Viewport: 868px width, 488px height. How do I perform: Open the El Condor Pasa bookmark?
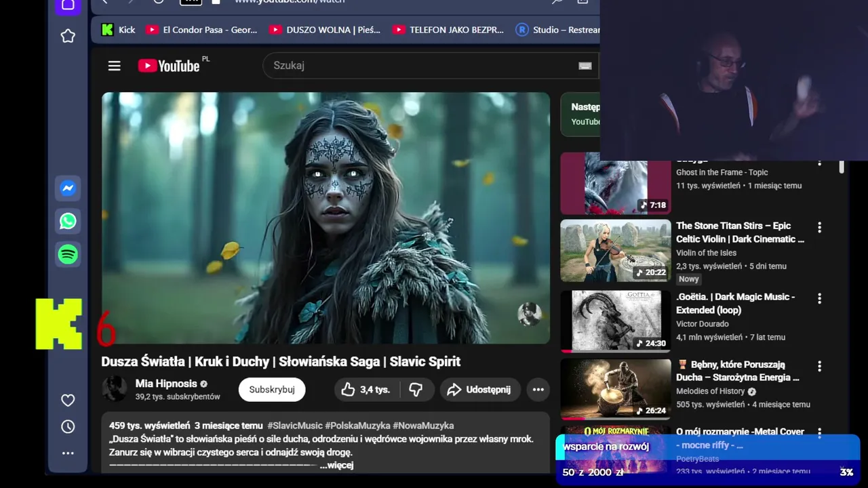tap(202, 30)
